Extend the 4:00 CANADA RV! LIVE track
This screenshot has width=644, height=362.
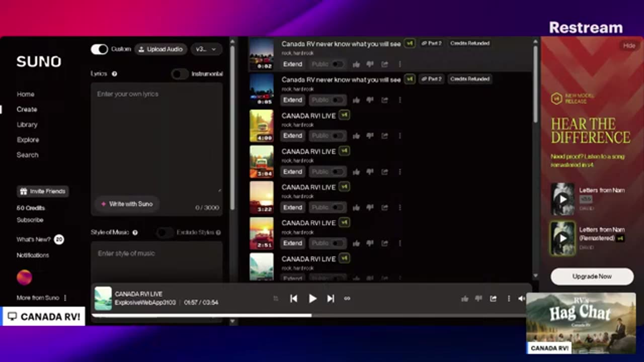pyautogui.click(x=292, y=136)
